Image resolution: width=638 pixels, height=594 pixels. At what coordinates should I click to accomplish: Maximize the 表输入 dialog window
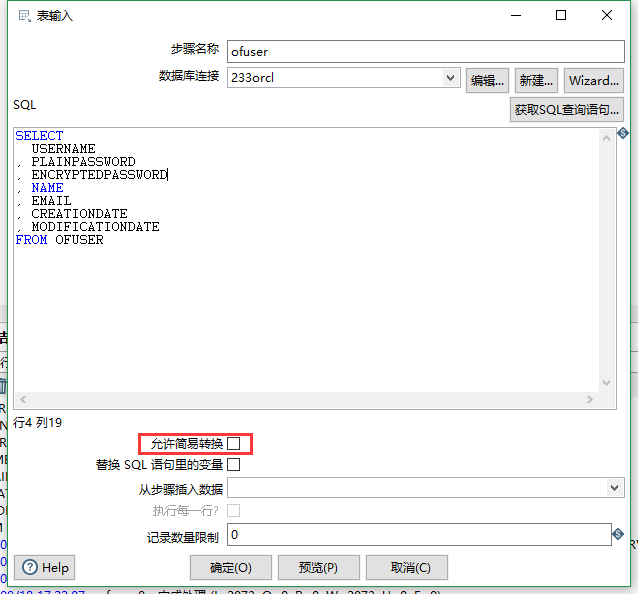[561, 15]
